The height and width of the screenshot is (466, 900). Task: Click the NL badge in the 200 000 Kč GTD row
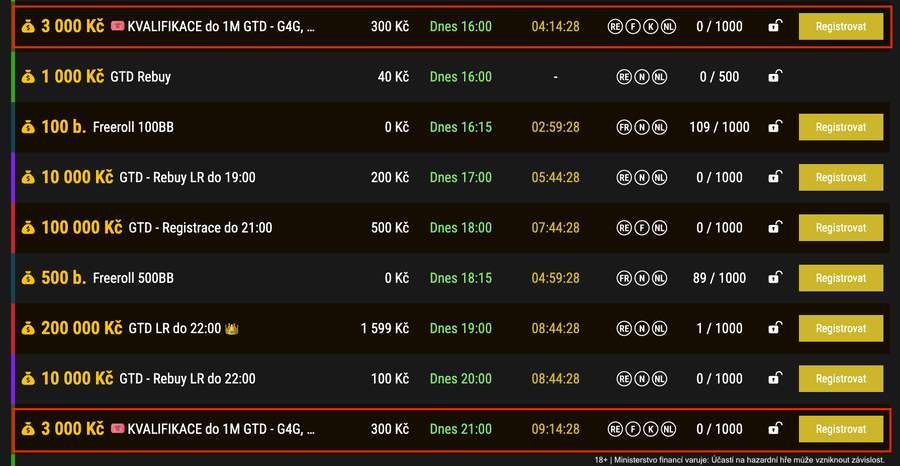click(x=658, y=328)
